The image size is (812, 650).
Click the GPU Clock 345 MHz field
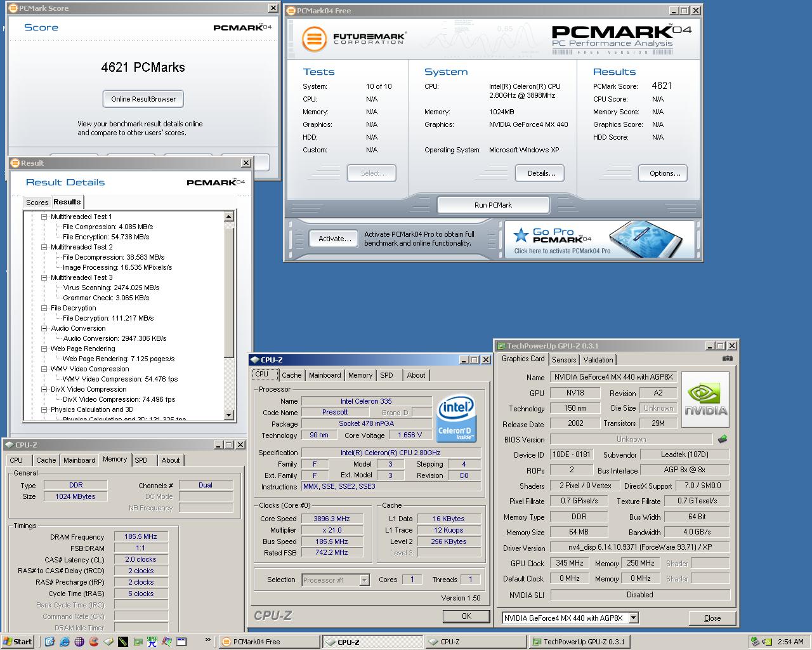tap(570, 563)
